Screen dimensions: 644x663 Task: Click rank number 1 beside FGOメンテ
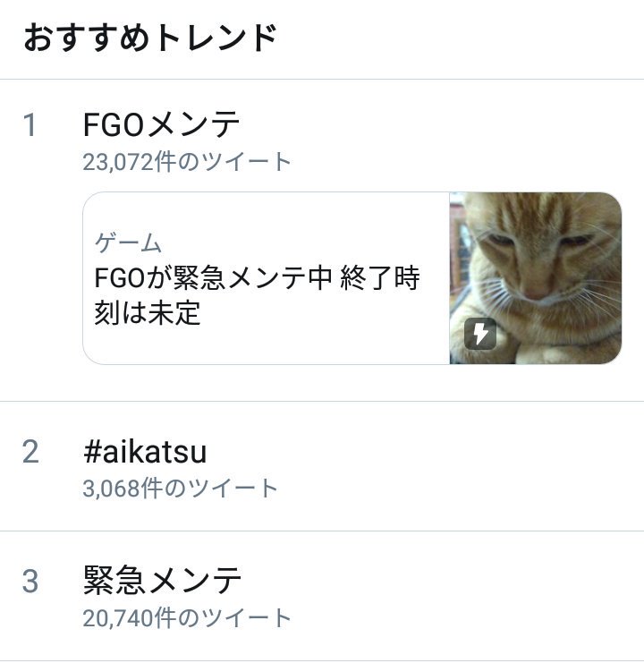30,125
